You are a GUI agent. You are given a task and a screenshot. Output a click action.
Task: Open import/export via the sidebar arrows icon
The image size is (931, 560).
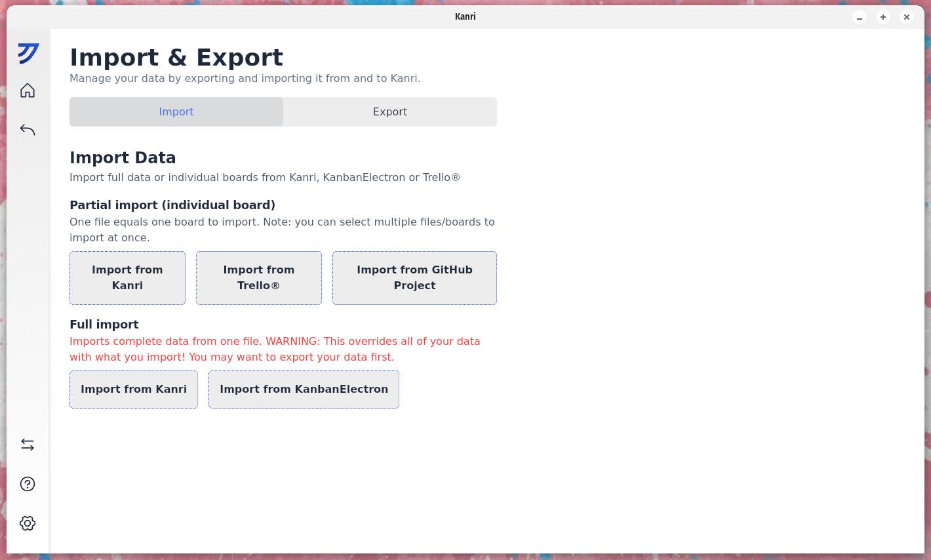tap(28, 445)
